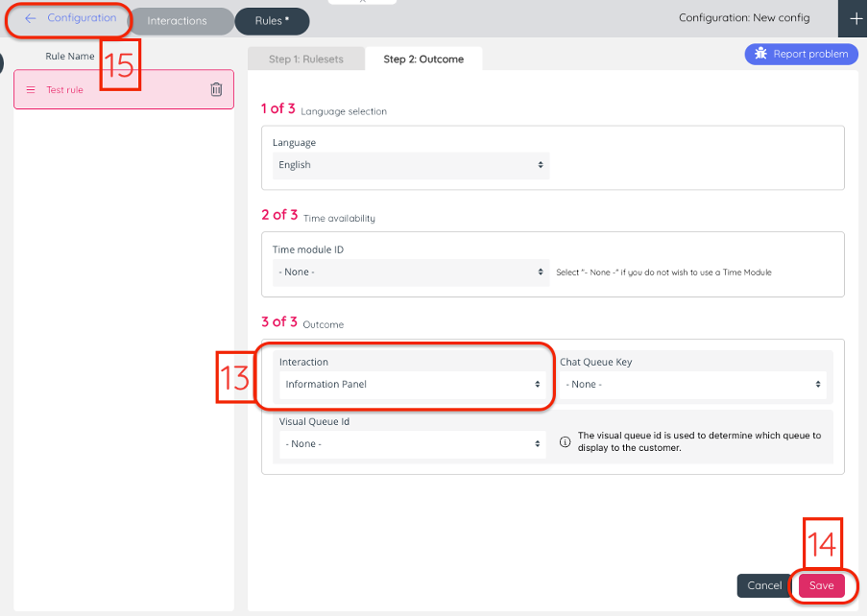Image resolution: width=868 pixels, height=616 pixels.
Task: Go back via the Configuration link
Action: coord(81,18)
